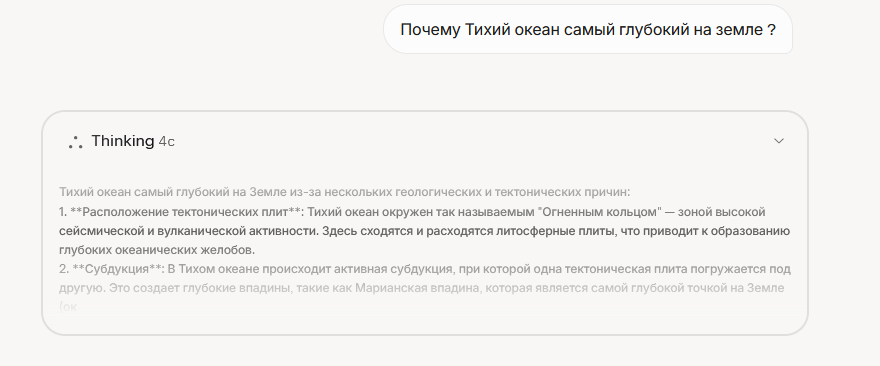The height and width of the screenshot is (366, 880).
Task: Click the "Thinking" header label
Action: coord(122,141)
